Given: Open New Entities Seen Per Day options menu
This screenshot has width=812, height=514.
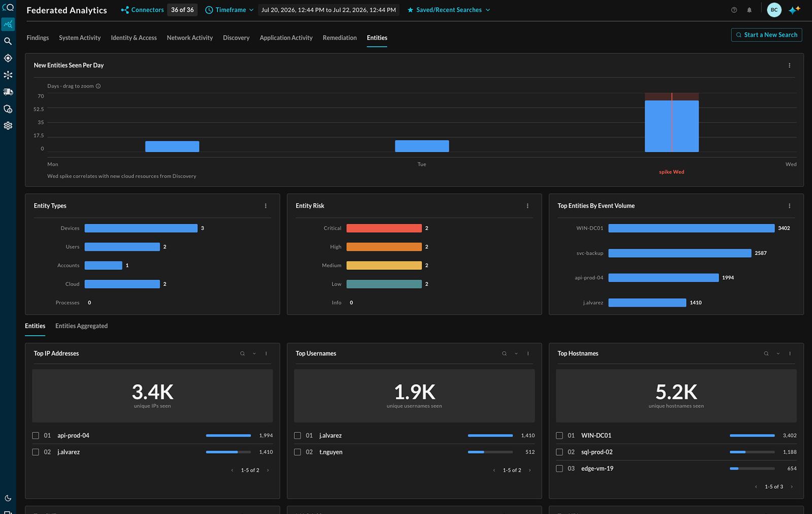Looking at the screenshot, I should tap(789, 65).
